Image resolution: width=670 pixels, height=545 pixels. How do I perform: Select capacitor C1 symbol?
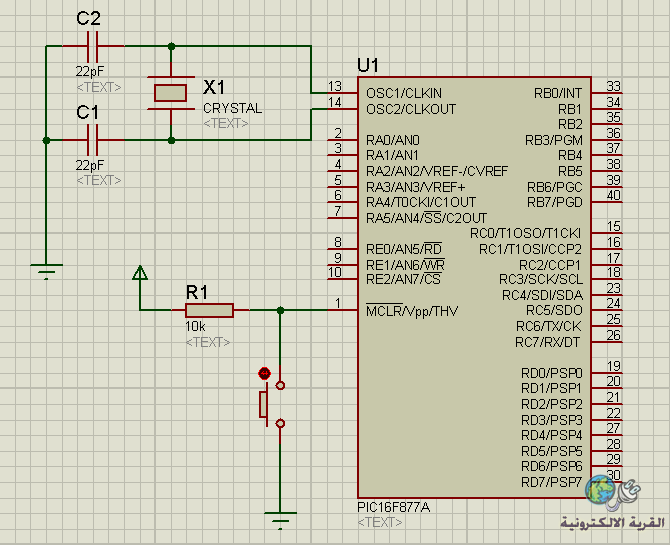[x=93, y=140]
